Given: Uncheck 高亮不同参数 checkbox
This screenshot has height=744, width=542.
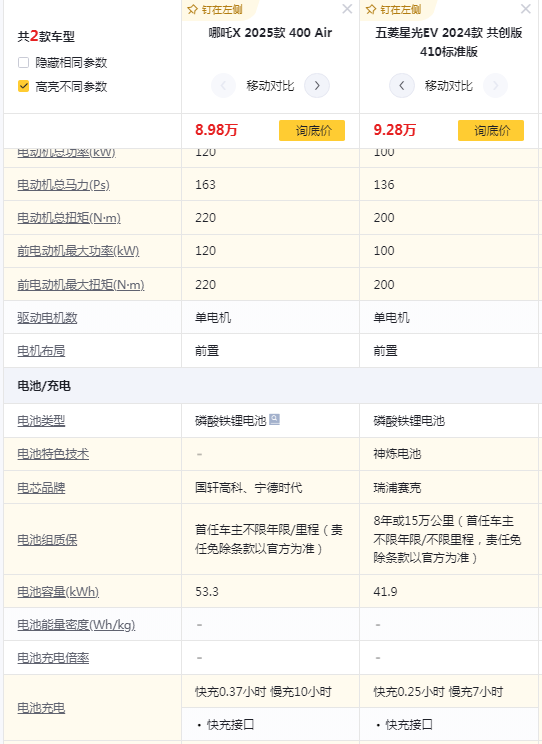Looking at the screenshot, I should 23,86.
